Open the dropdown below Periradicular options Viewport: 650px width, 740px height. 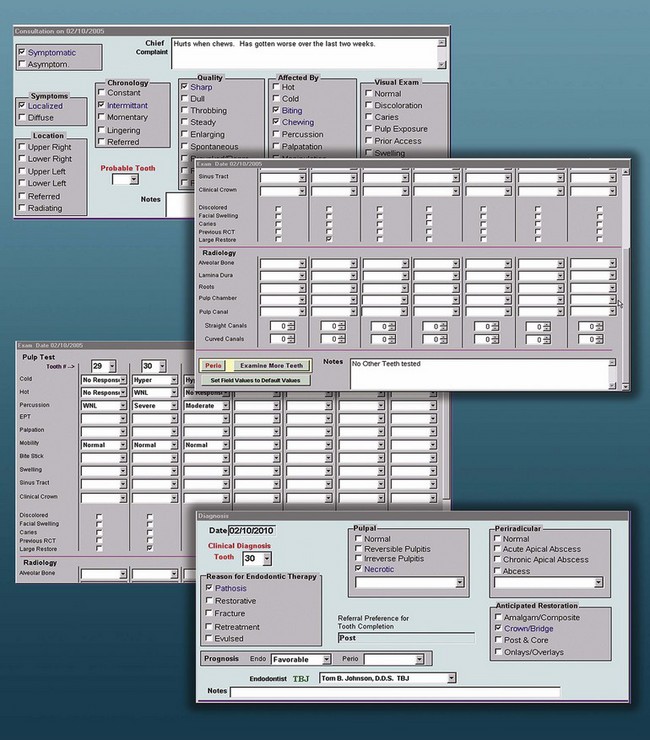tap(599, 583)
